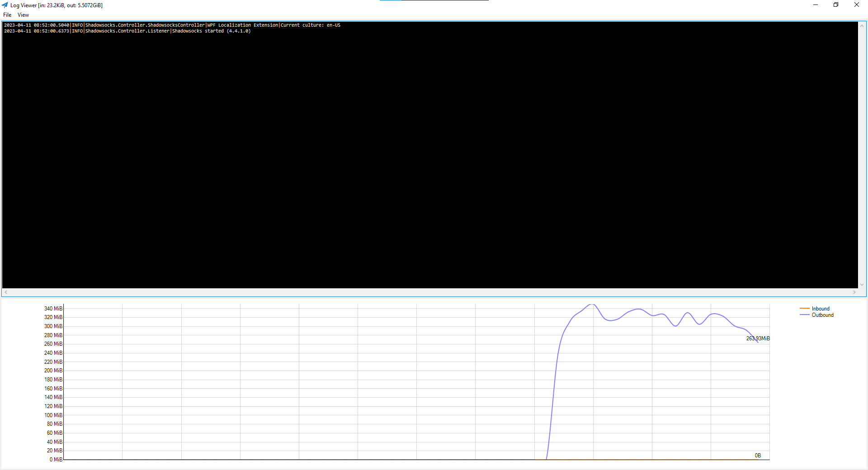Open the View menu

(23, 14)
